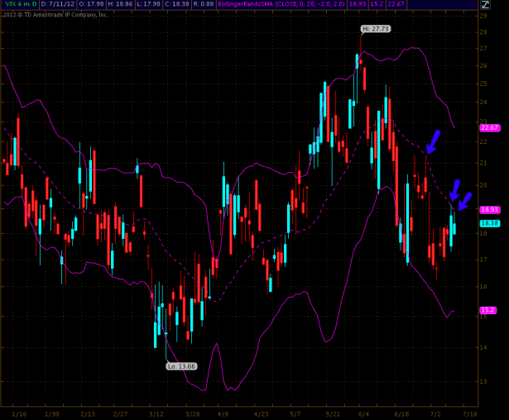The height and width of the screenshot is (420, 509).
Task: Click the 7/16 date on time axis
Action: click(x=469, y=413)
